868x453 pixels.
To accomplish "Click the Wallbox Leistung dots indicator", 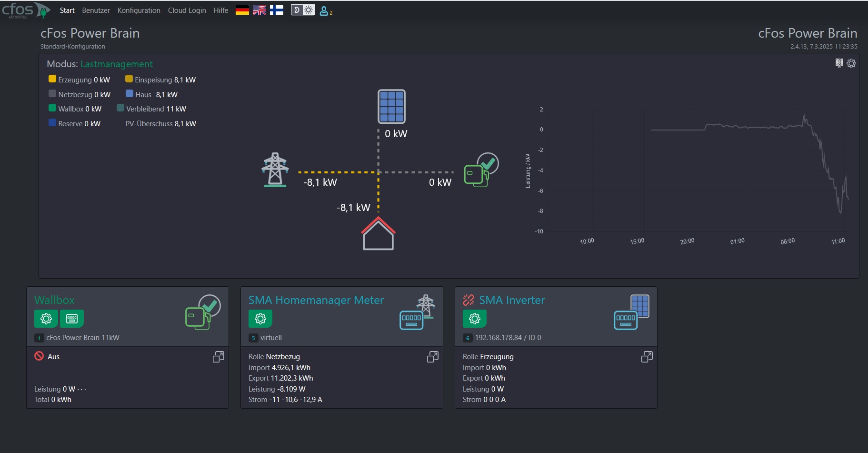I will pyautogui.click(x=81, y=390).
